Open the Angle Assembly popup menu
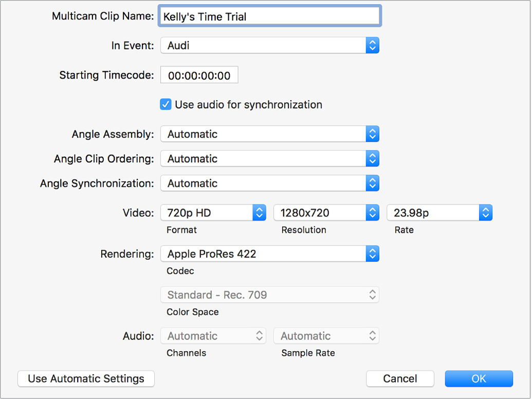 269,134
